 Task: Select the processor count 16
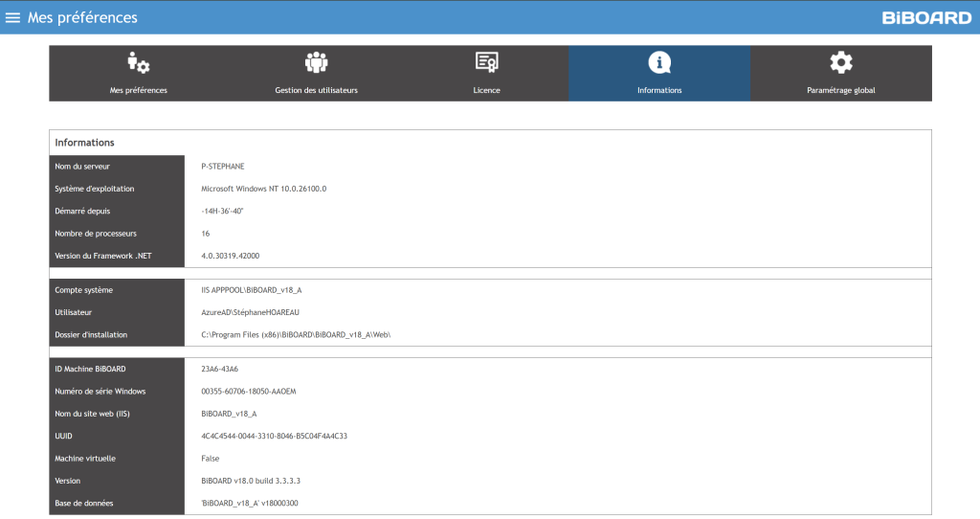(x=205, y=234)
